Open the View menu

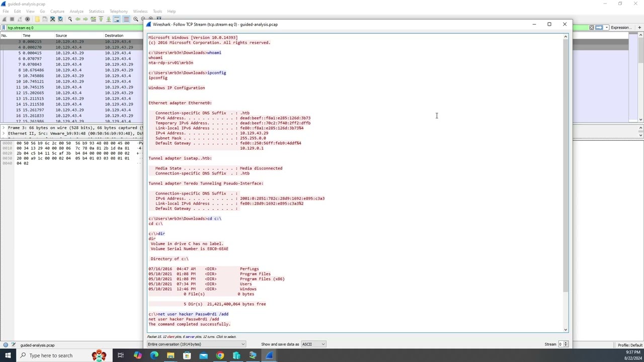pyautogui.click(x=30, y=11)
